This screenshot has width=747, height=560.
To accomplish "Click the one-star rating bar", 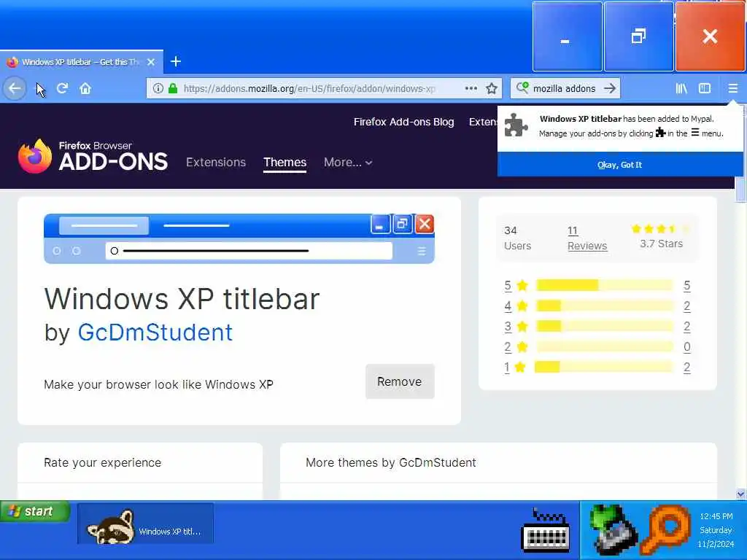I will (x=603, y=367).
